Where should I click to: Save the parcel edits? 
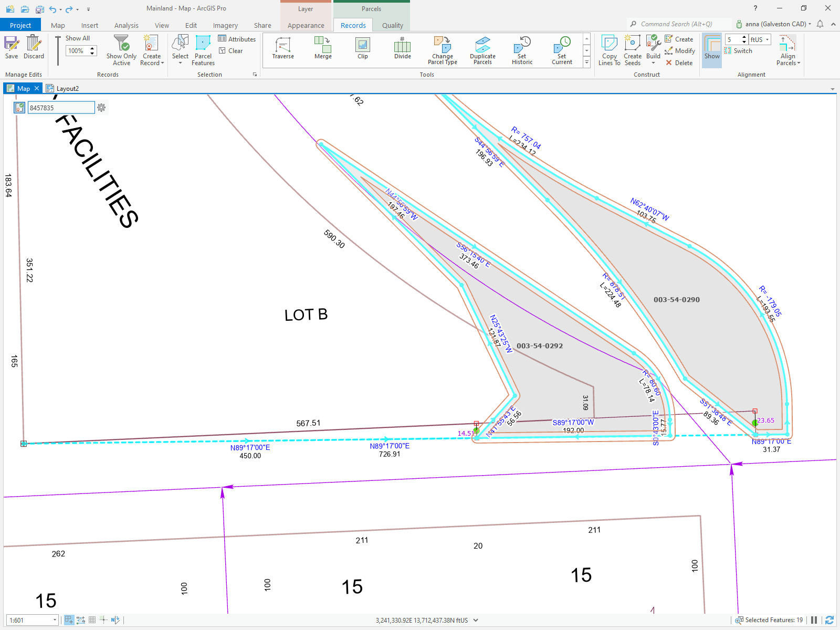12,47
